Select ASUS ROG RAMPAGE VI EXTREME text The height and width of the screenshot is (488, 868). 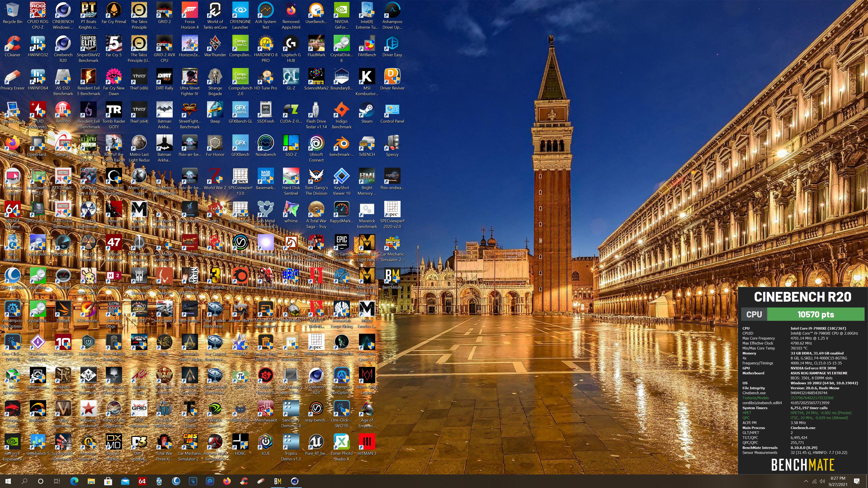click(819, 373)
